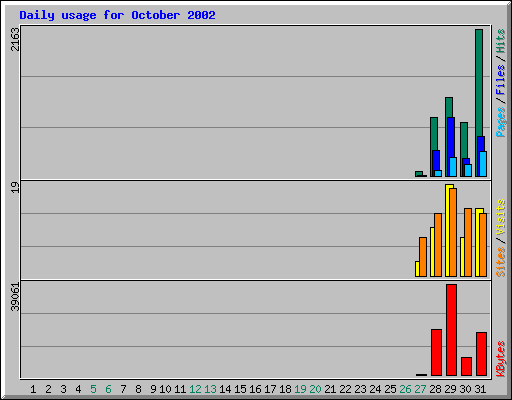Click the orange Sites bar for day 28
Screen dimensions: 512x400
438,245
